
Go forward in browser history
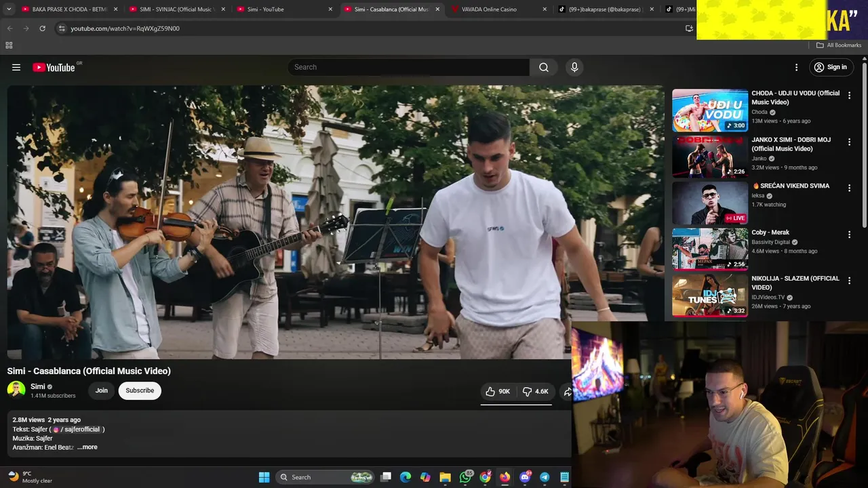26,28
